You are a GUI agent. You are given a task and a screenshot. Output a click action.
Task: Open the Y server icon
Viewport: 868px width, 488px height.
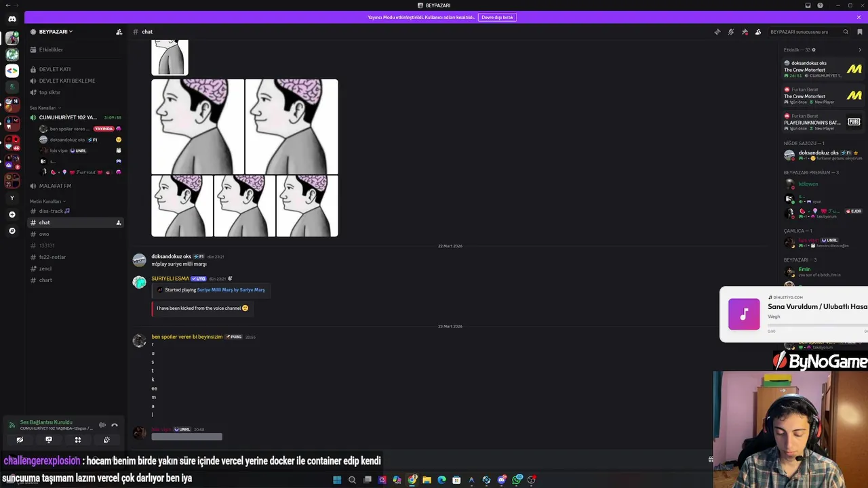12,198
